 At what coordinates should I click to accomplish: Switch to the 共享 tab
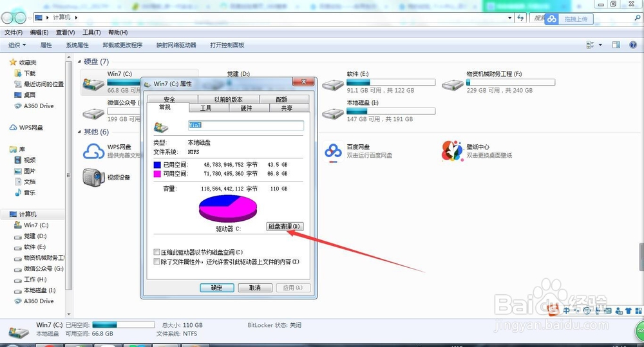point(289,108)
